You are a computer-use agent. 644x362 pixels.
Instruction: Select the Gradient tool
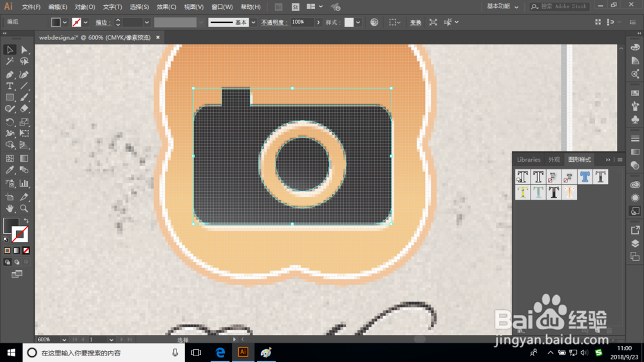click(24, 158)
